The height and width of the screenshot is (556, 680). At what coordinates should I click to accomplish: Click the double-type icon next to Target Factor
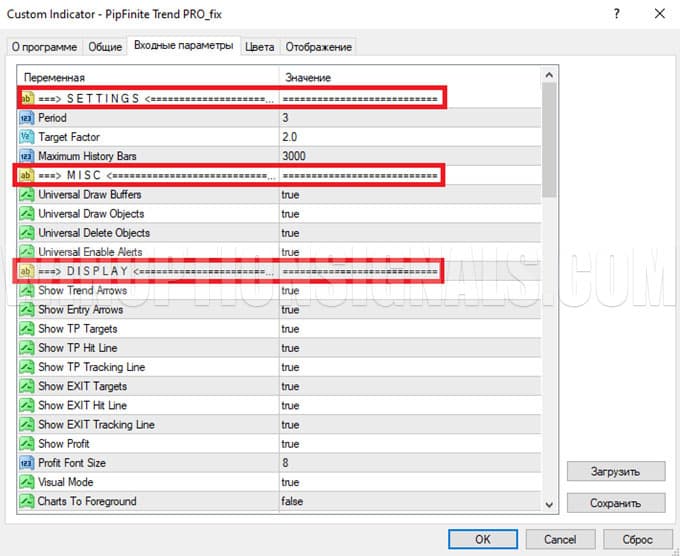(26, 137)
